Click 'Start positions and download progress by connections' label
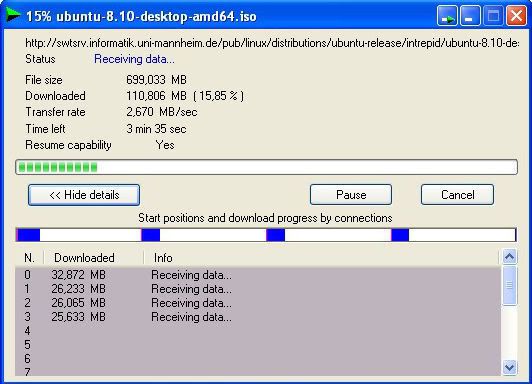532x384 pixels. (265, 218)
